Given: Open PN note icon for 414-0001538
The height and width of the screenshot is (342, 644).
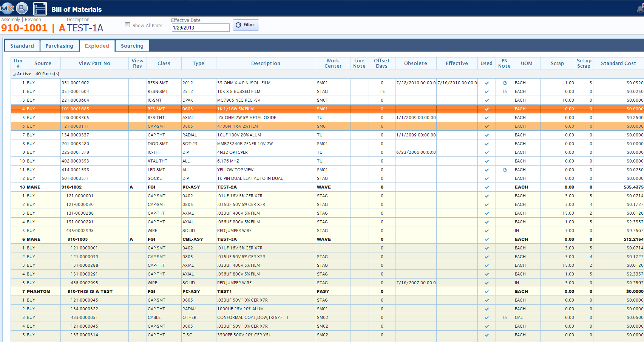Looking at the screenshot, I should [505, 170].
